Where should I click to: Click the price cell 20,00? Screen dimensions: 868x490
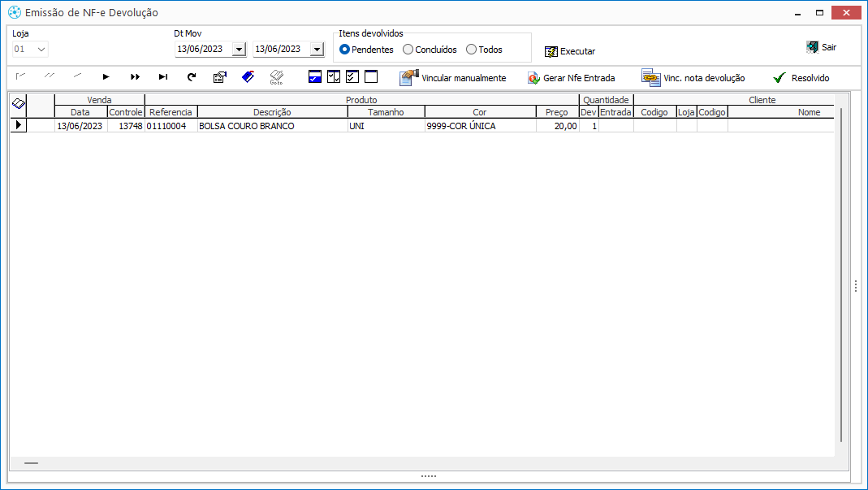558,126
